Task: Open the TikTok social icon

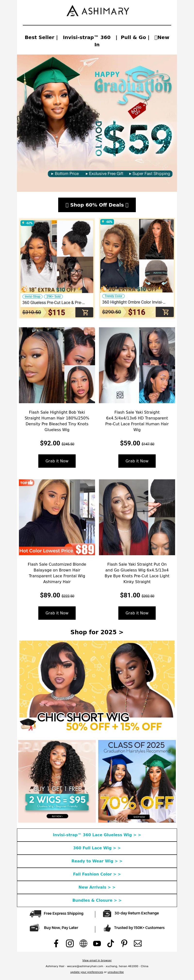Action: tap(111, 943)
